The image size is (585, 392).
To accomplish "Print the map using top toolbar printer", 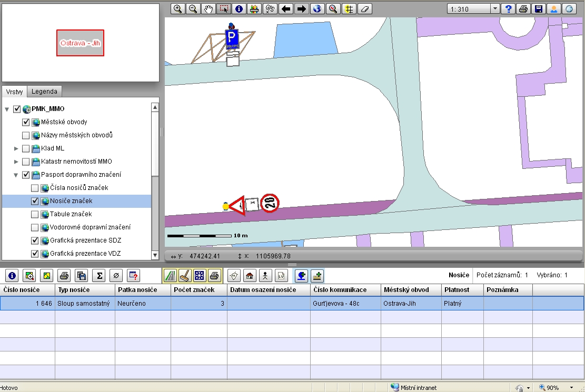I will (x=523, y=9).
